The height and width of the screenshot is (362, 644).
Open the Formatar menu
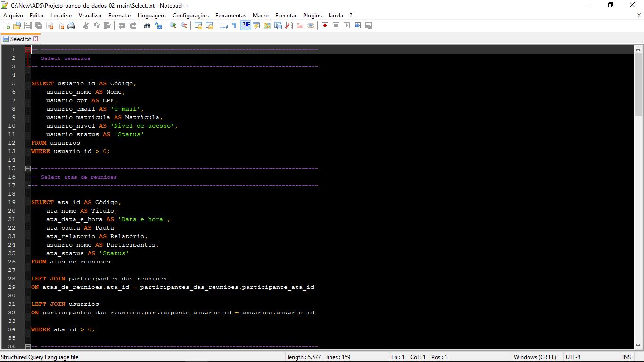coord(120,16)
